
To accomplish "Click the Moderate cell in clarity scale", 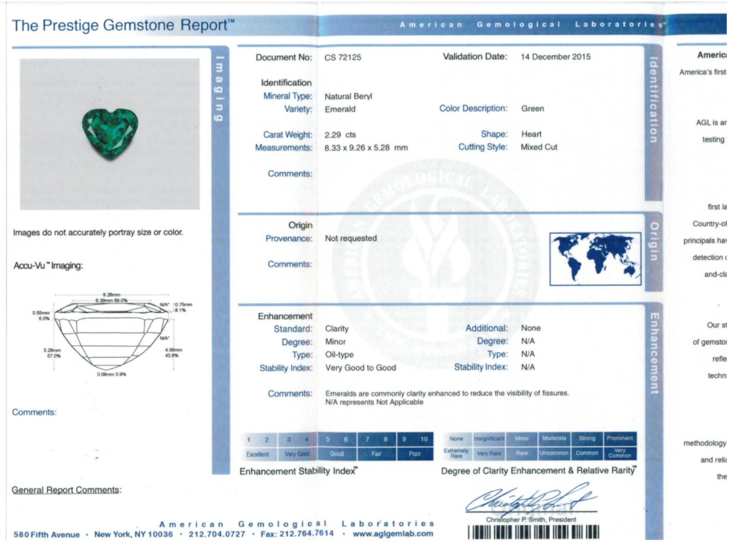I will click(554, 439).
